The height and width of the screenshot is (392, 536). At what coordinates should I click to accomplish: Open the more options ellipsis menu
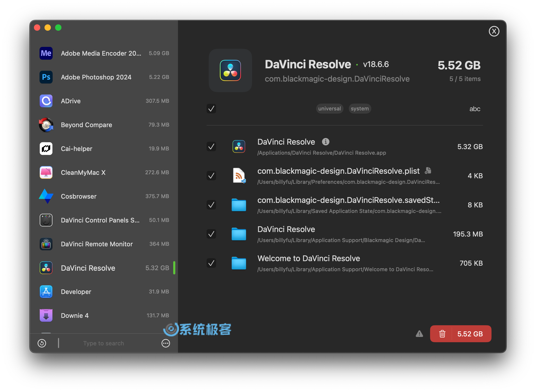pos(166,343)
